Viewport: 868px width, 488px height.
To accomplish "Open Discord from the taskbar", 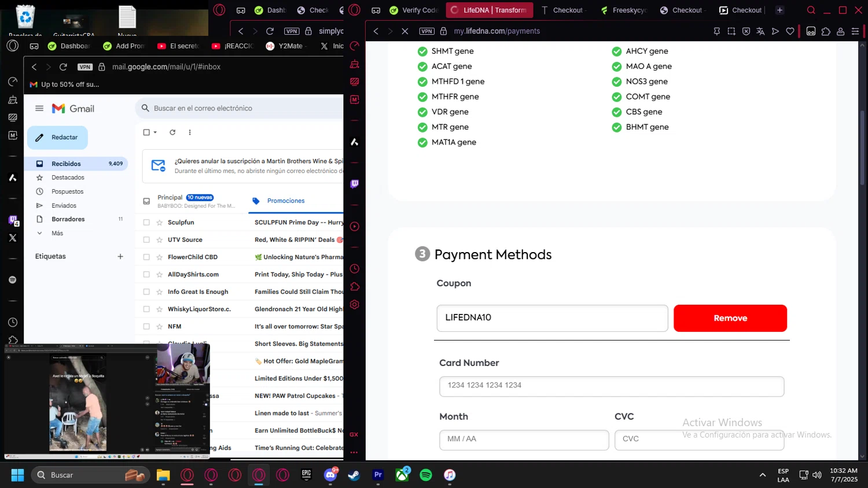I will click(x=330, y=475).
